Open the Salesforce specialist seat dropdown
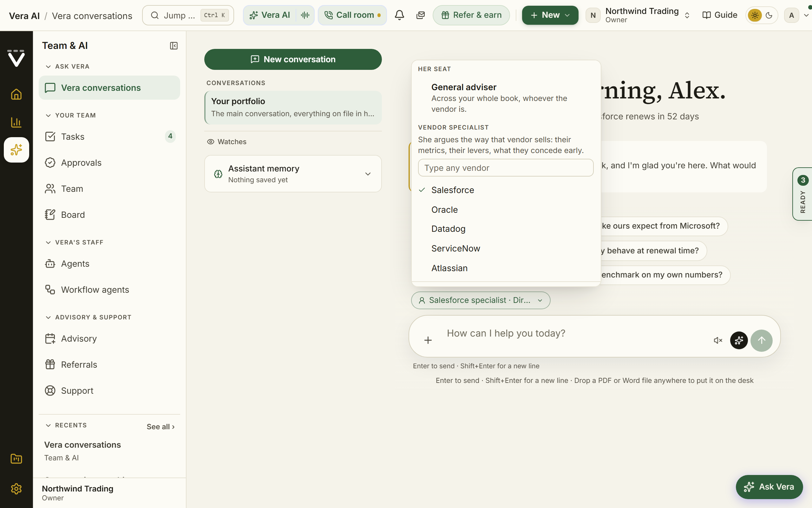The height and width of the screenshot is (508, 812). tap(481, 300)
